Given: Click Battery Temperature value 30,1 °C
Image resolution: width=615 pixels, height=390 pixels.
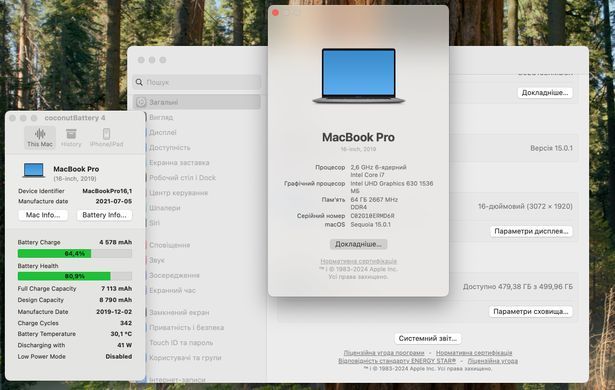Looking at the screenshot, I should 121,334.
